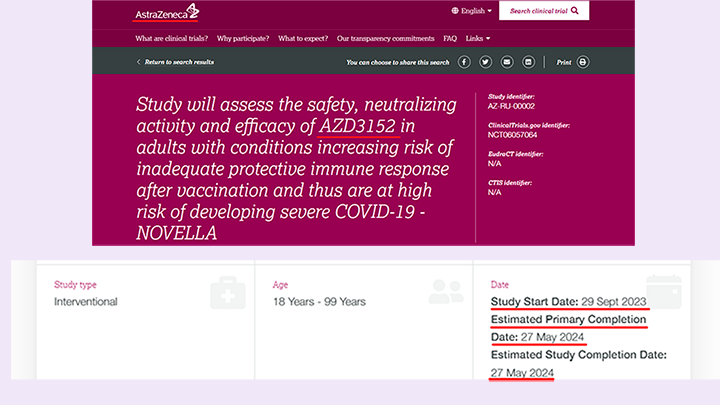Open the FAQ menu item
Screen dimensions: 720x405
[450, 39]
